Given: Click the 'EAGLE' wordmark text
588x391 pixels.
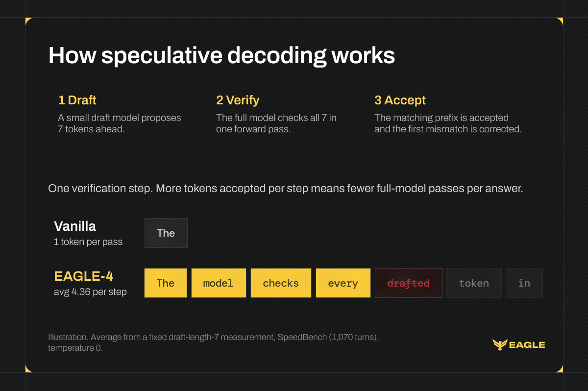Looking at the screenshot, I should click(527, 345).
